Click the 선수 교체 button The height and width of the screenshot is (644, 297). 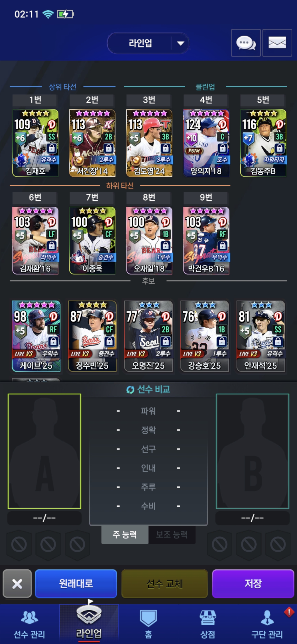point(164,583)
